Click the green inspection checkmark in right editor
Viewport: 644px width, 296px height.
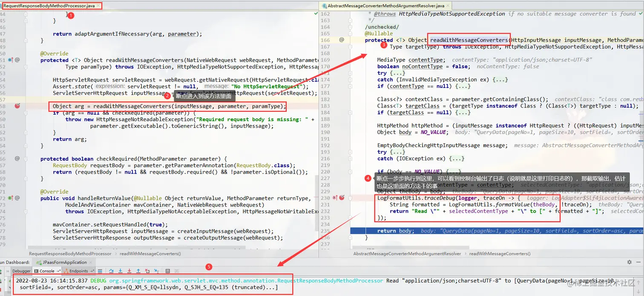pos(641,14)
